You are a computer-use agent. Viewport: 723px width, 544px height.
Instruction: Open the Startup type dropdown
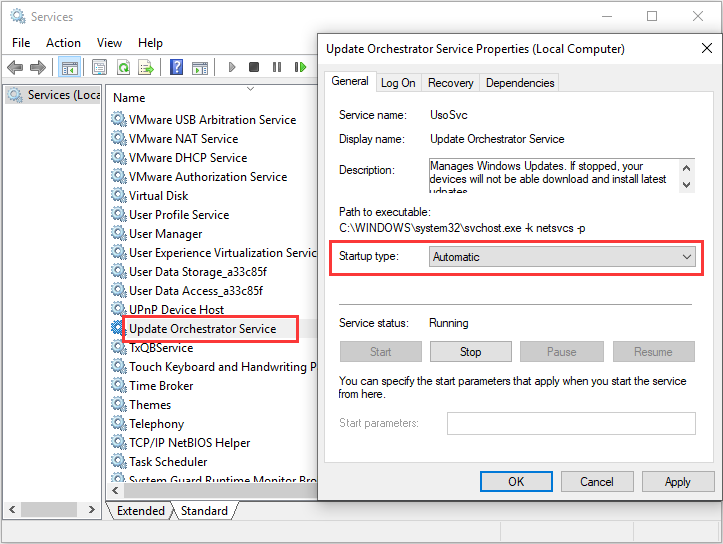pyautogui.click(x=562, y=257)
